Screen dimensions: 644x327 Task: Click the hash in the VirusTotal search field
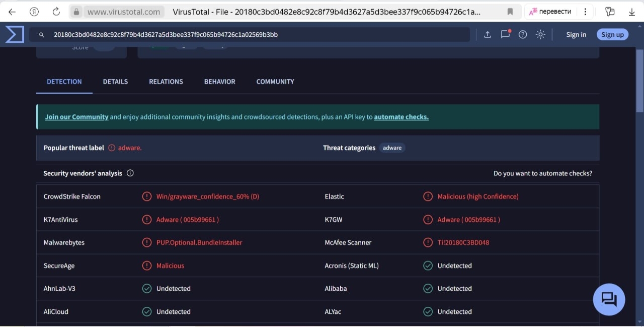coord(166,35)
